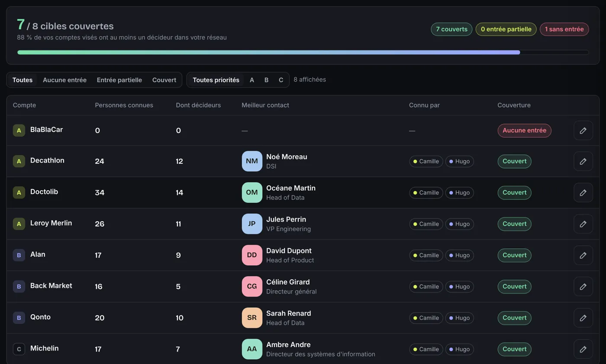Open the DD avatar of David Dupont
606x364 pixels.
click(252, 255)
